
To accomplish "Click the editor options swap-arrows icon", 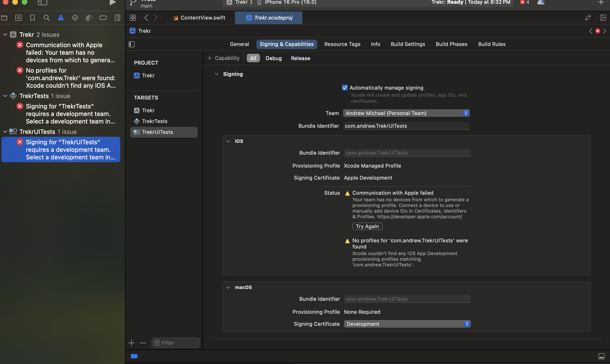I will pos(588,18).
